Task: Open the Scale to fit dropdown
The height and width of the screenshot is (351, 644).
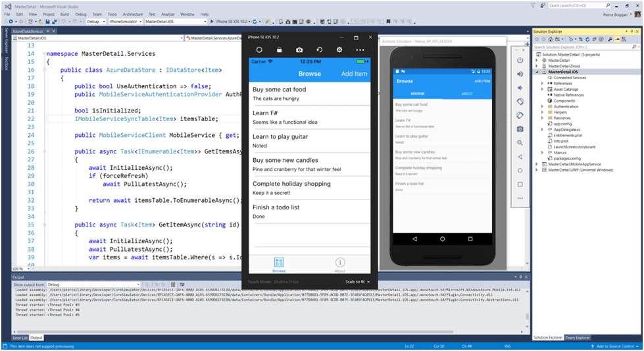Action: [x=357, y=282]
